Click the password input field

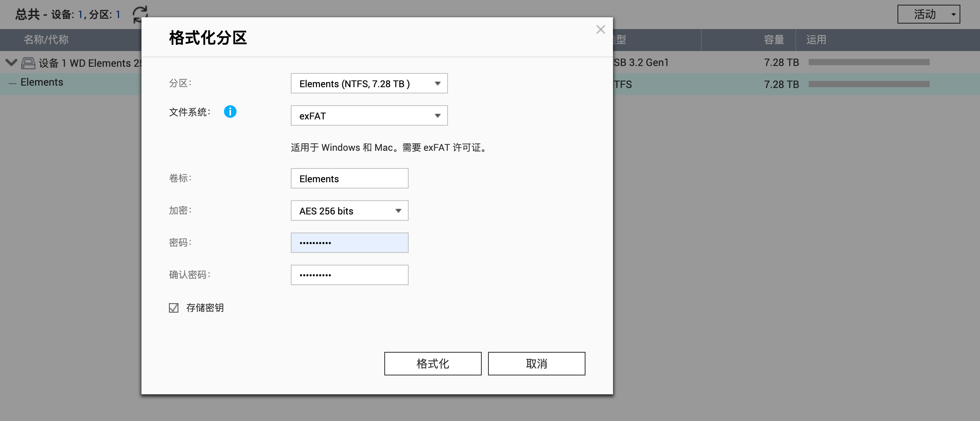[x=349, y=243]
